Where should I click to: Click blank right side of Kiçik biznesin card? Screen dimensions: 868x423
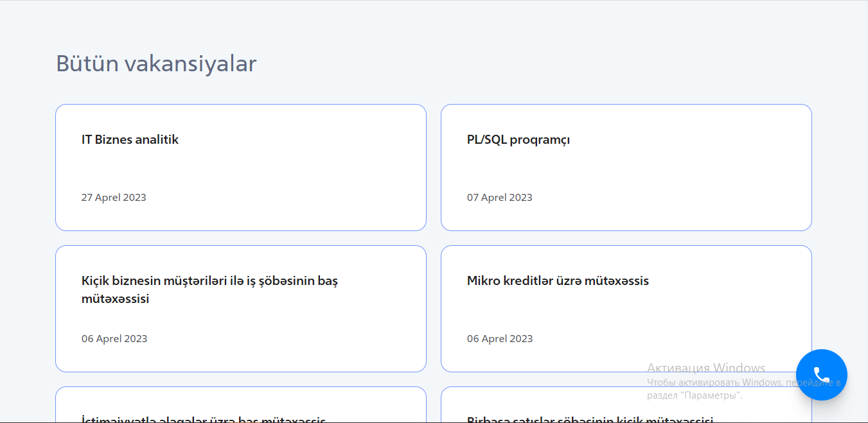click(x=385, y=315)
